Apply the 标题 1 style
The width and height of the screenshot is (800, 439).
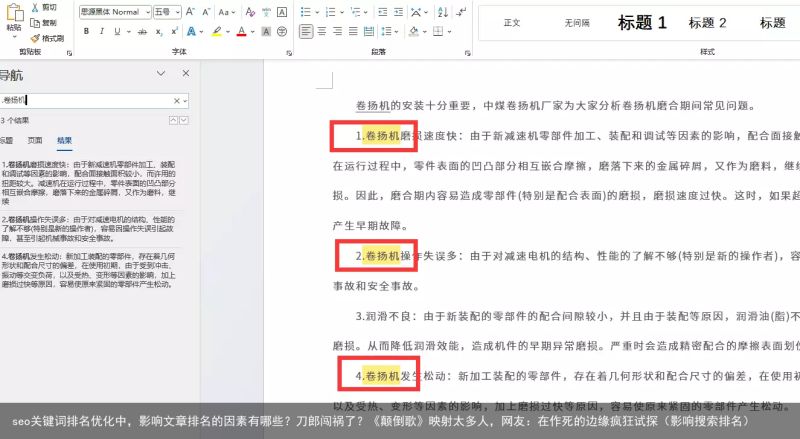(x=642, y=23)
